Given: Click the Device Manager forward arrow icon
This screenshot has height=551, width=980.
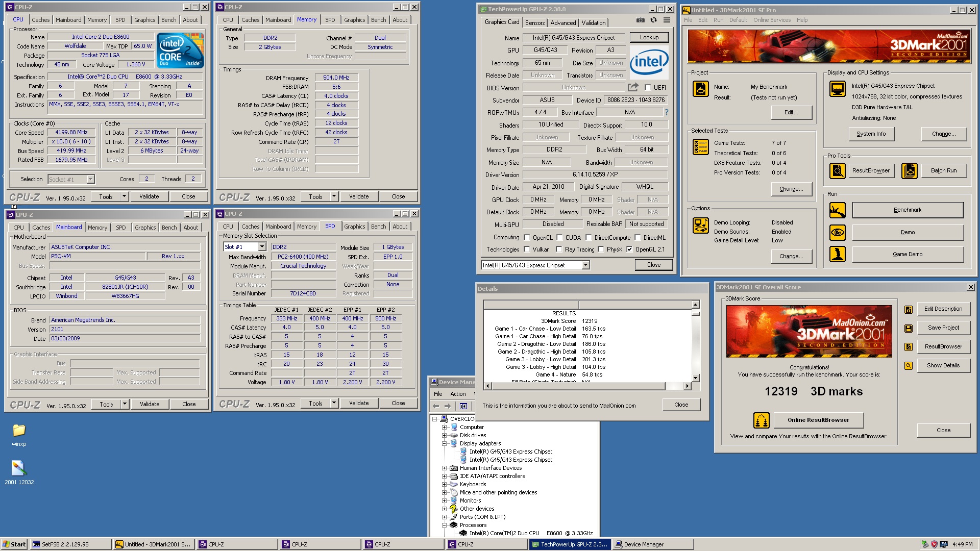Looking at the screenshot, I should [448, 406].
